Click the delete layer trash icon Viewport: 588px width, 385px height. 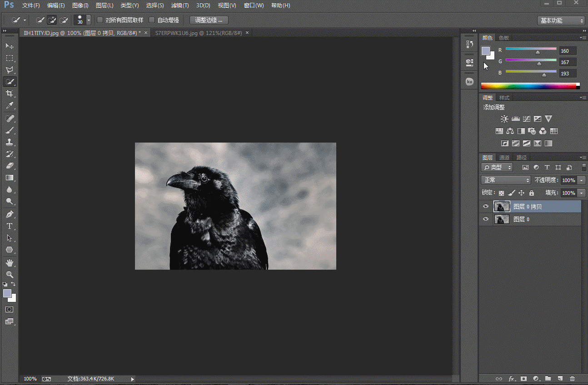coord(572,378)
